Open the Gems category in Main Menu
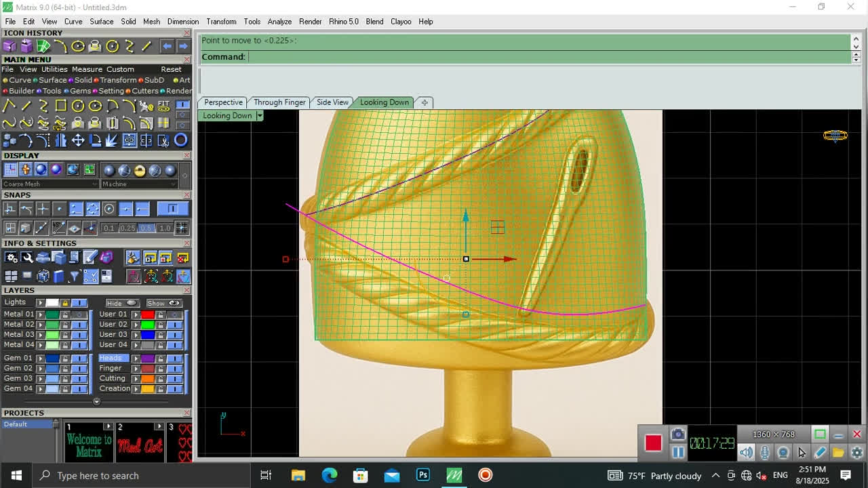Viewport: 868px width, 488px height. click(x=79, y=91)
